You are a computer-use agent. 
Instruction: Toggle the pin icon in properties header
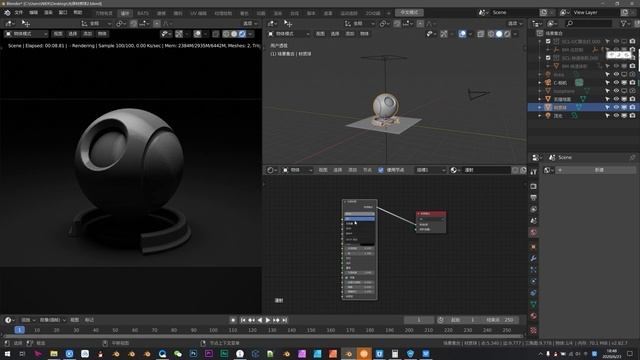632,158
